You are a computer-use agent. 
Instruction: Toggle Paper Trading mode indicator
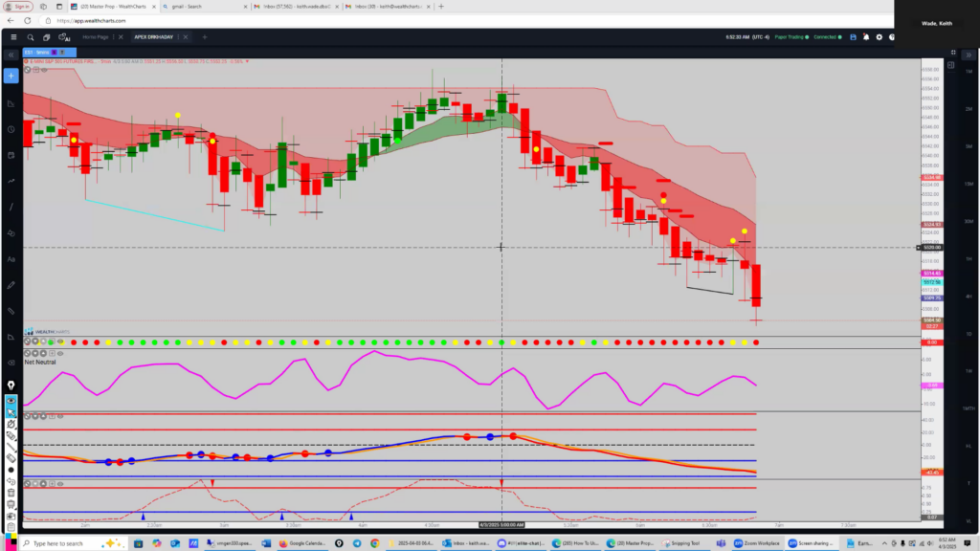tap(791, 37)
